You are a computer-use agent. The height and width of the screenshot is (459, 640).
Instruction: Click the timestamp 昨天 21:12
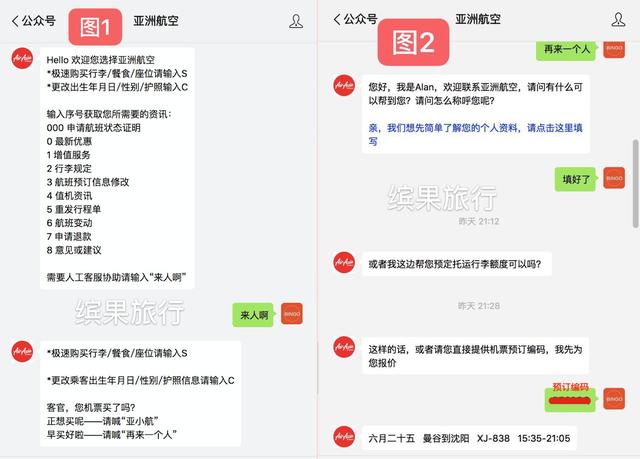(479, 221)
